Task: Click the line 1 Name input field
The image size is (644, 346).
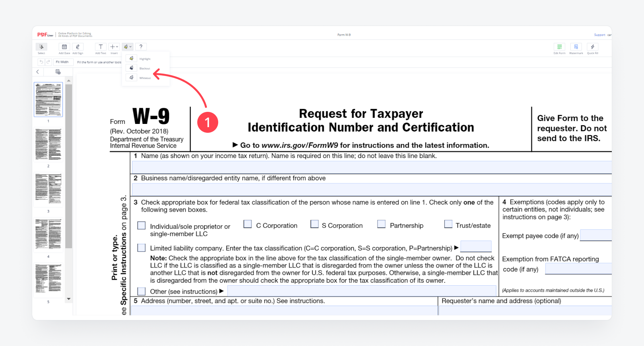Action: (x=372, y=167)
